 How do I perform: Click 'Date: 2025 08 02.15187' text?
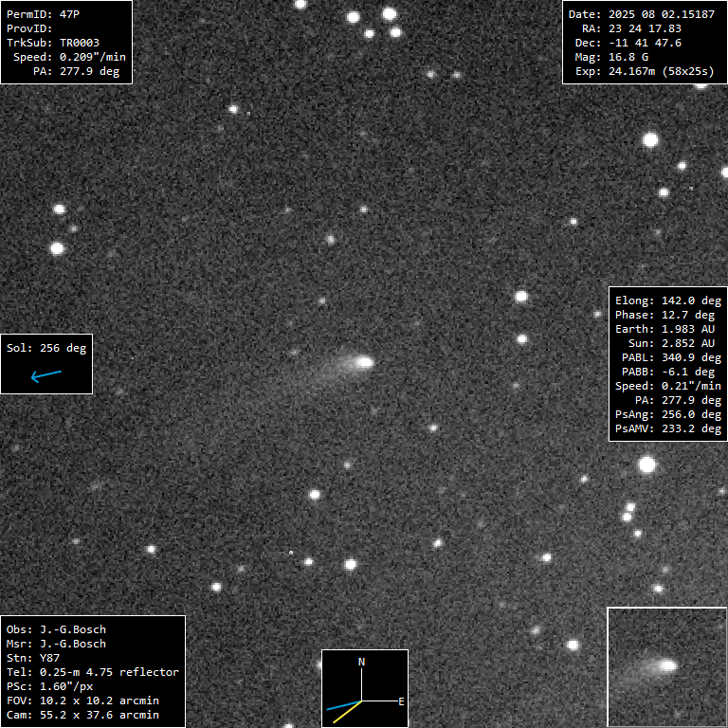pos(642,14)
